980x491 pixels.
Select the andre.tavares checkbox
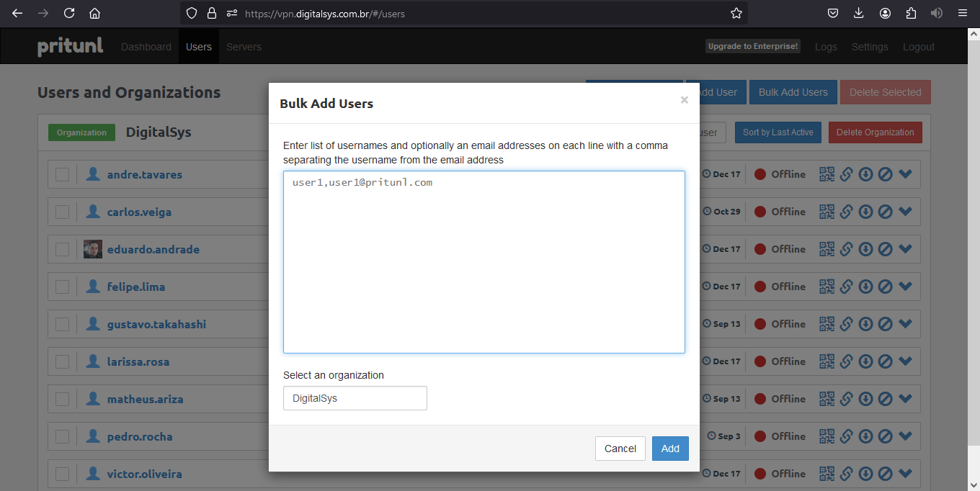point(63,174)
